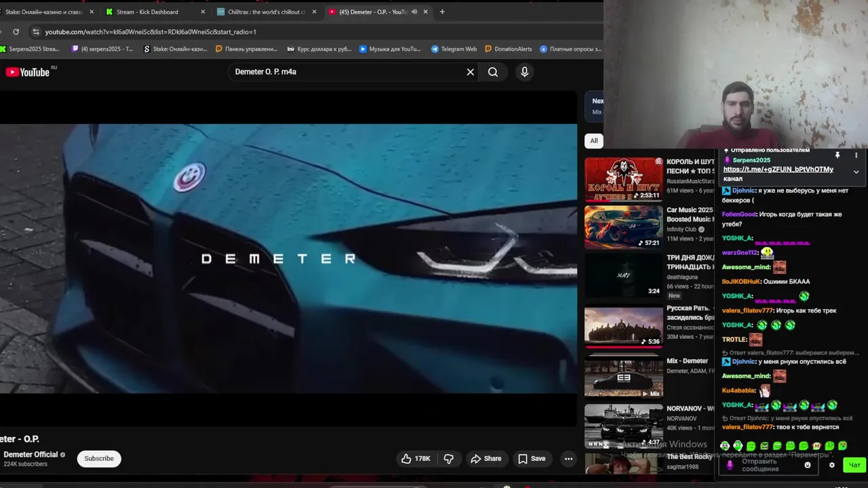This screenshot has width=868, height=488.
Task: Open the (4) serpens2025 Twitch bookmark
Action: [x=102, y=49]
